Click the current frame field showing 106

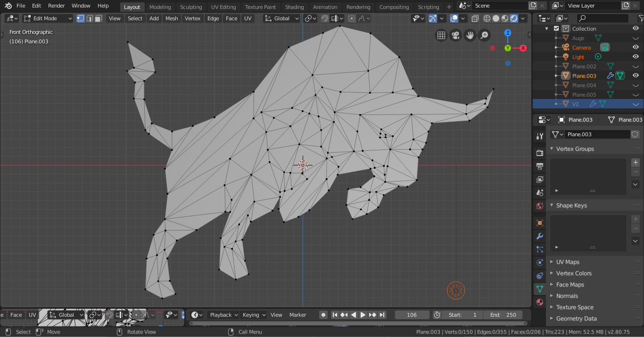click(412, 315)
